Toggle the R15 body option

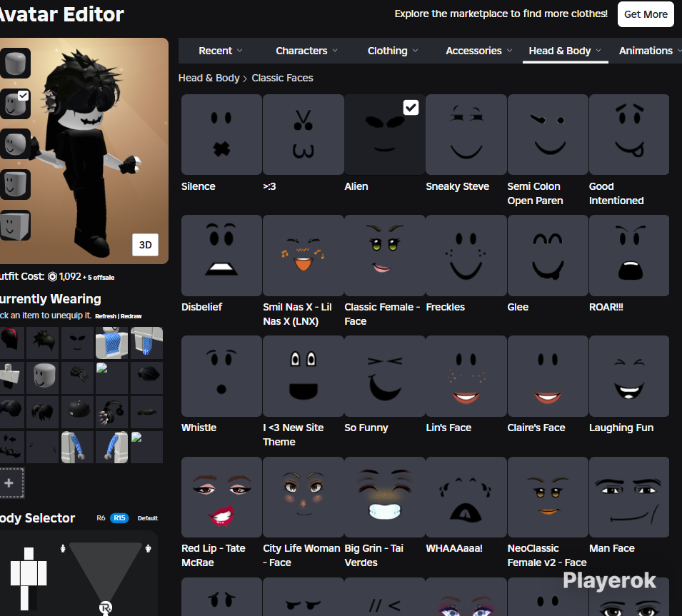119,517
